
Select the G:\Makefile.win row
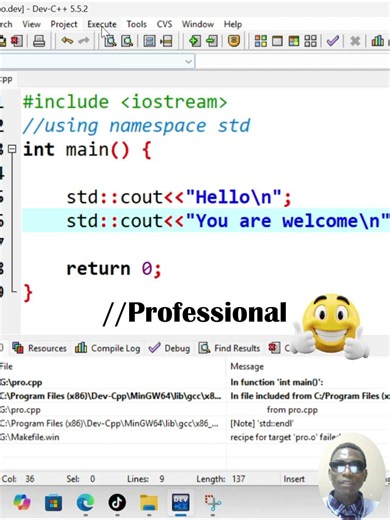point(30,437)
